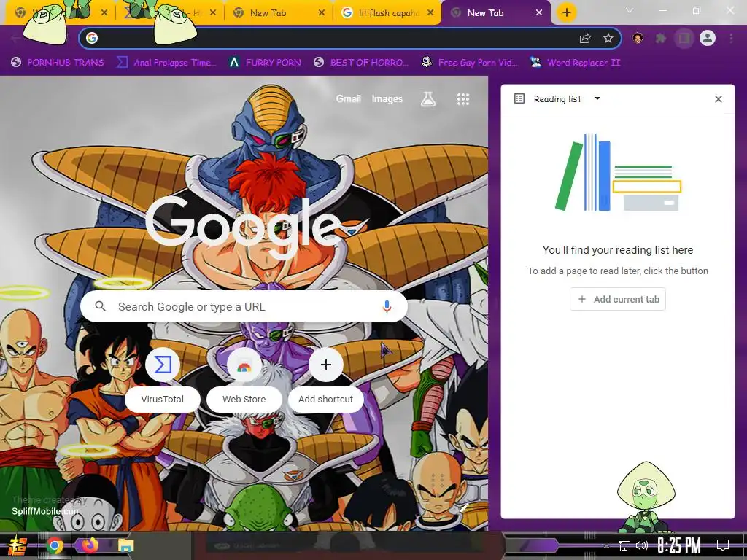Click the share page icon in address bar
The image size is (747, 560).
pos(585,39)
